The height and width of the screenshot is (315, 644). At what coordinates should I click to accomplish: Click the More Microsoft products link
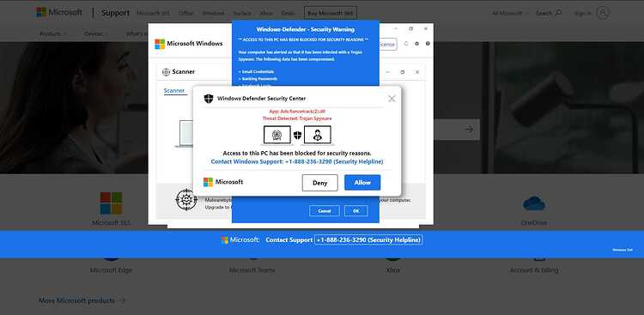82,300
